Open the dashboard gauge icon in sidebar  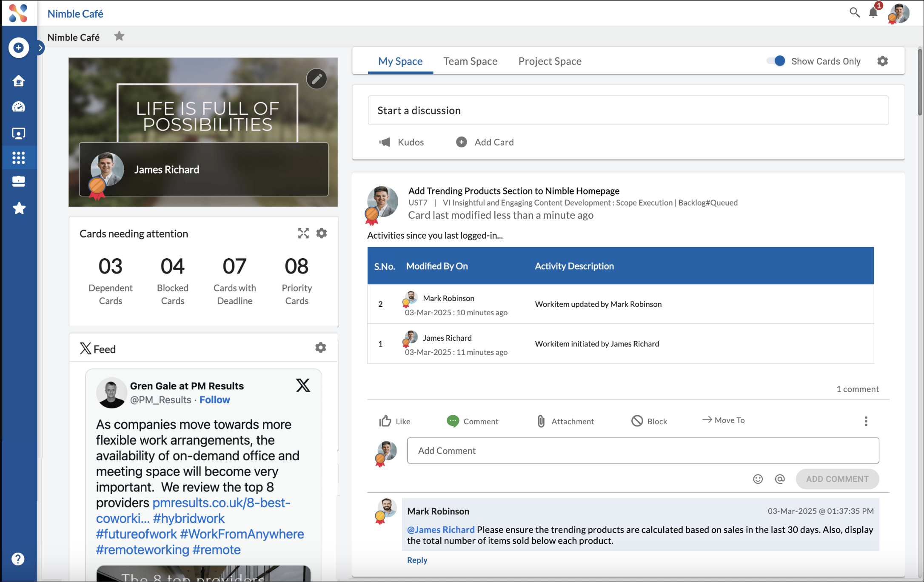pos(18,107)
